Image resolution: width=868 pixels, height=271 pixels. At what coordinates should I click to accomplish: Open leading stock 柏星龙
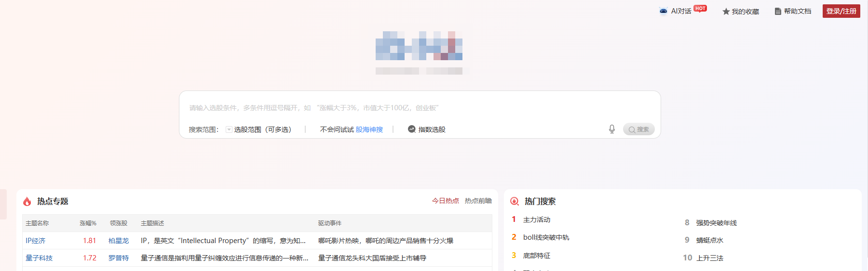(x=119, y=241)
